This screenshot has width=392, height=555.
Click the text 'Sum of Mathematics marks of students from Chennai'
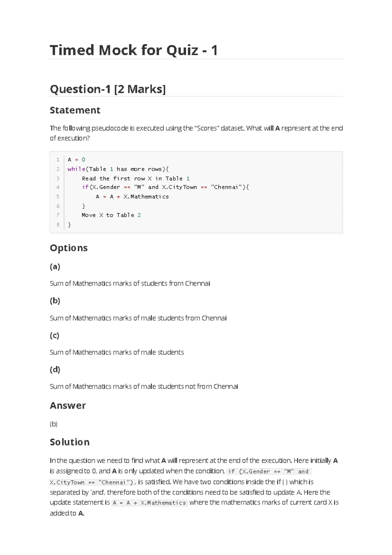click(130, 283)
